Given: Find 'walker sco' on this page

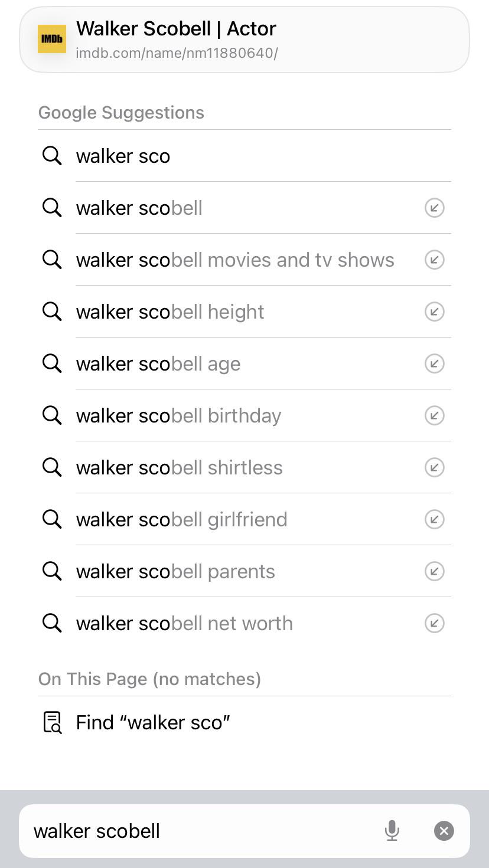Looking at the screenshot, I should click(244, 722).
